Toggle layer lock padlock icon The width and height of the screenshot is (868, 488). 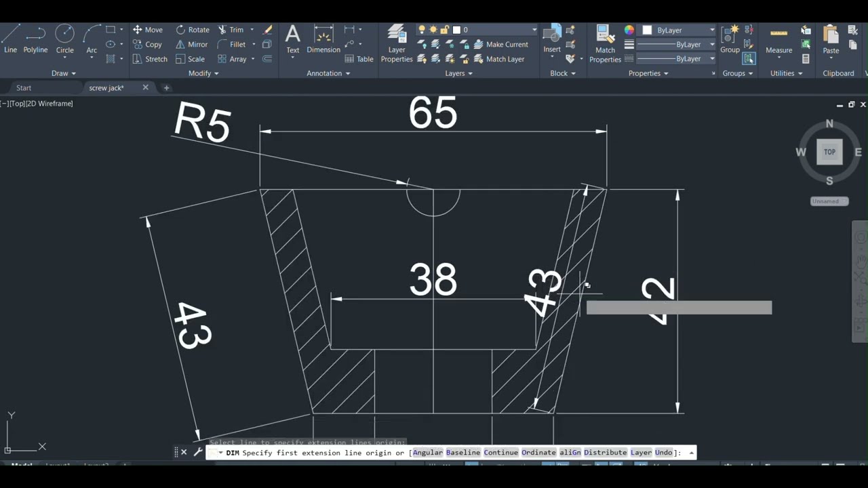click(444, 30)
